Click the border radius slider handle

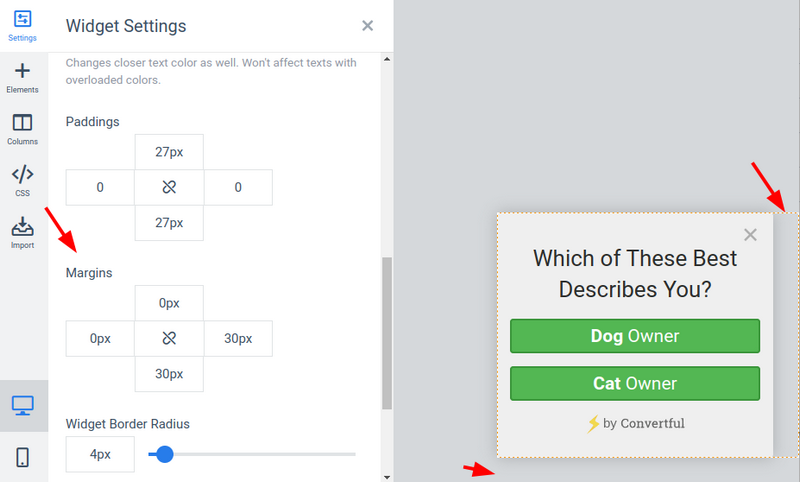[164, 454]
